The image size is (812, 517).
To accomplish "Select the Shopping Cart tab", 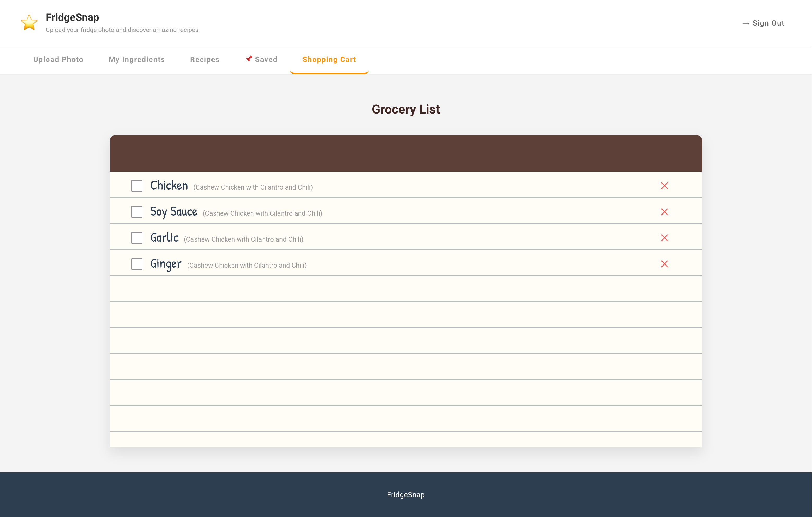I will pos(329,60).
